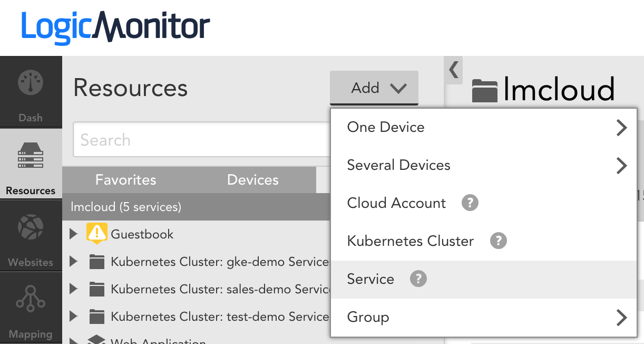Expand the Web Application tree node
This screenshot has height=344, width=644.
(x=74, y=340)
